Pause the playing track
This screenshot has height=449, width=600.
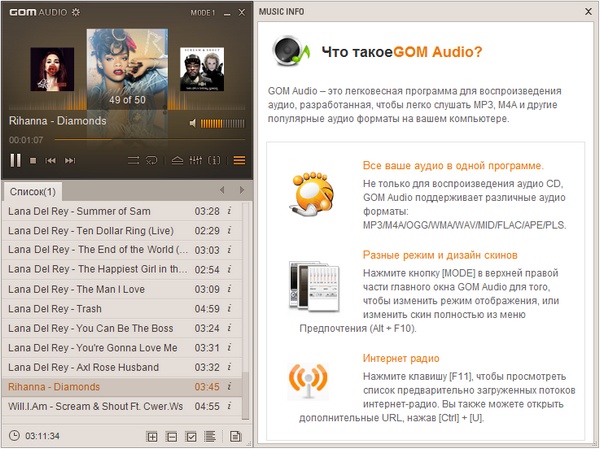16,160
